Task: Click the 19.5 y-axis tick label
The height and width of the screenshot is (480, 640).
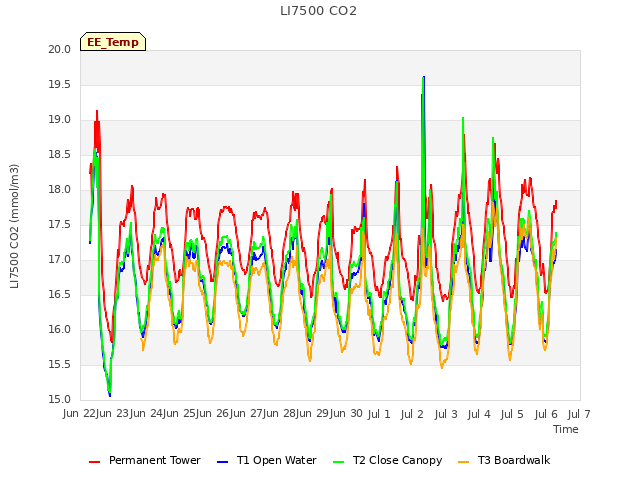Action: [60, 84]
